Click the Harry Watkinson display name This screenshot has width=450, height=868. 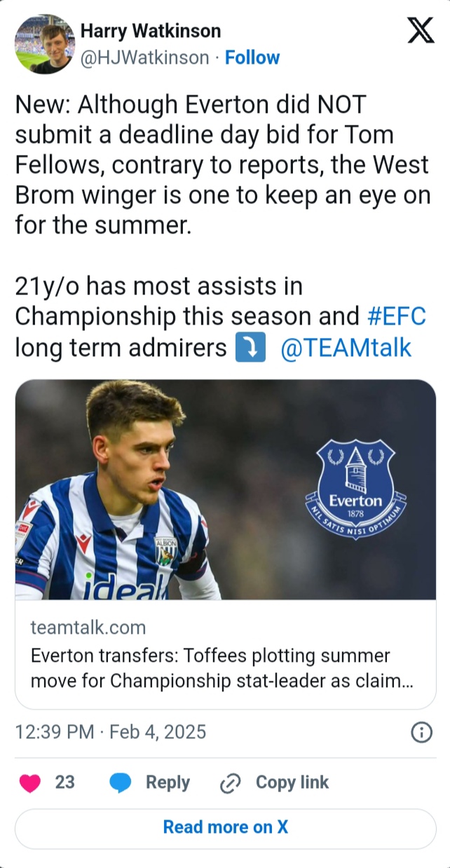(151, 31)
